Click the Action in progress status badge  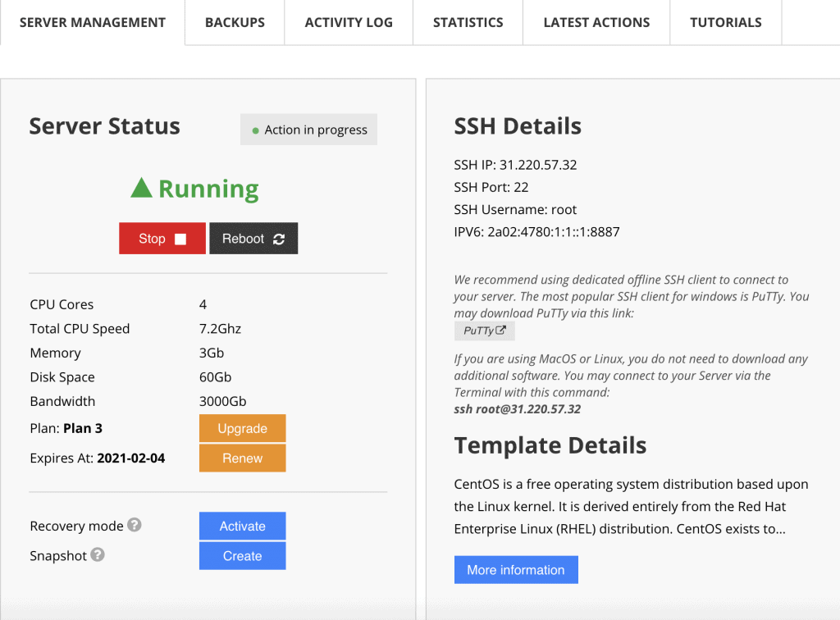coord(308,130)
